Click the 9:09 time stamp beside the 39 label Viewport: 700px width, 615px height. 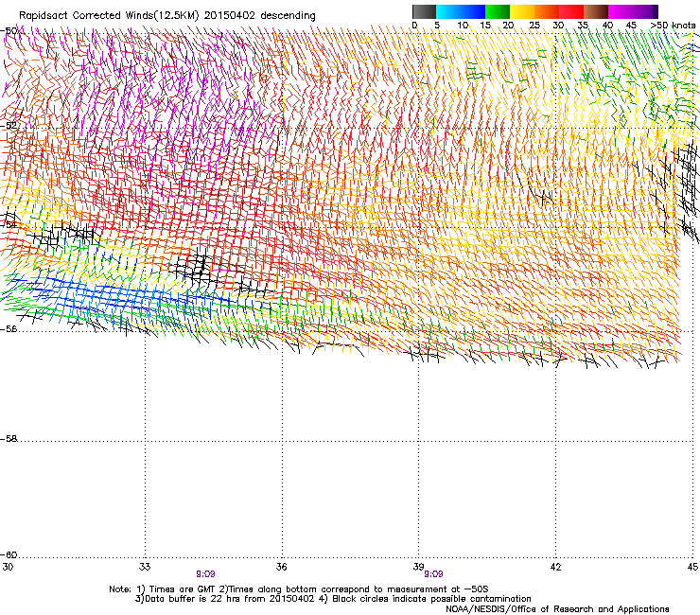coord(433,574)
